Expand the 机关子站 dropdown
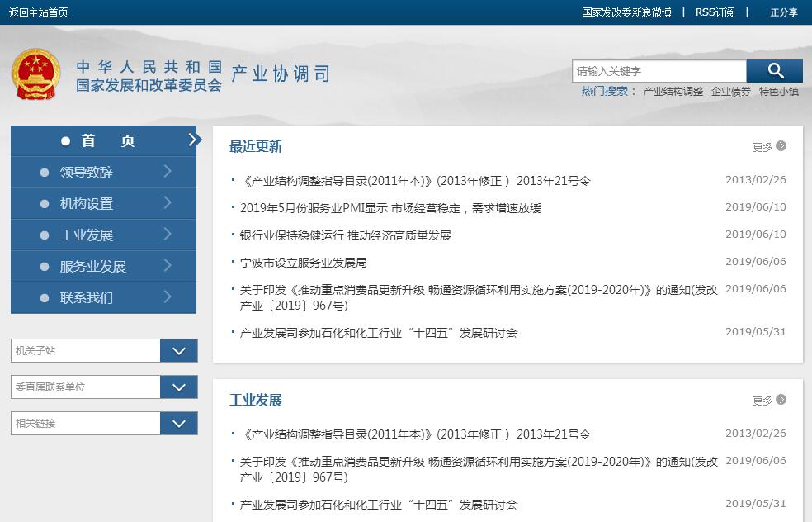 [179, 351]
